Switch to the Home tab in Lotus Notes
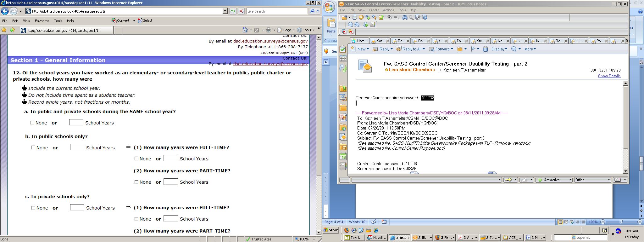Viewport: 644px width, 242px height. (359, 41)
